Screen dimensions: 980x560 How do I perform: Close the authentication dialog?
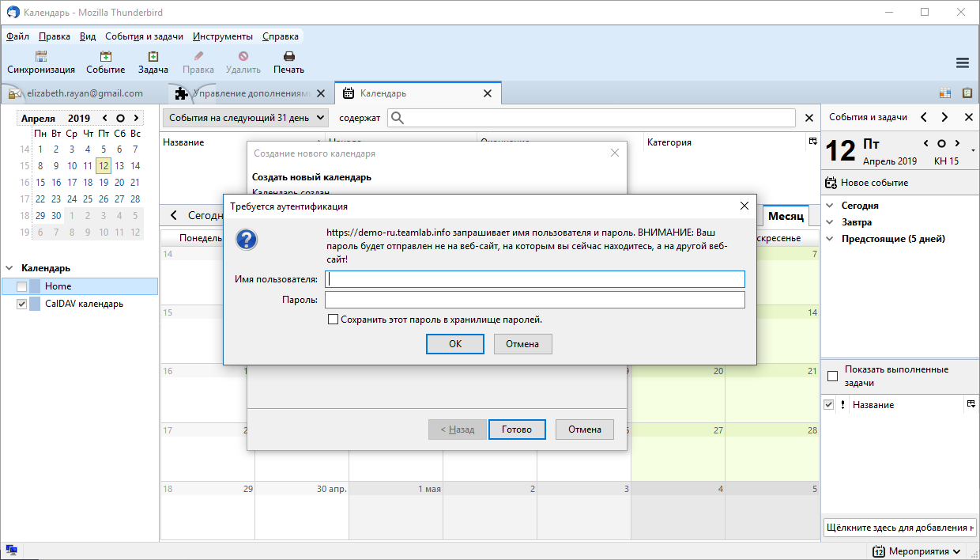coord(744,206)
